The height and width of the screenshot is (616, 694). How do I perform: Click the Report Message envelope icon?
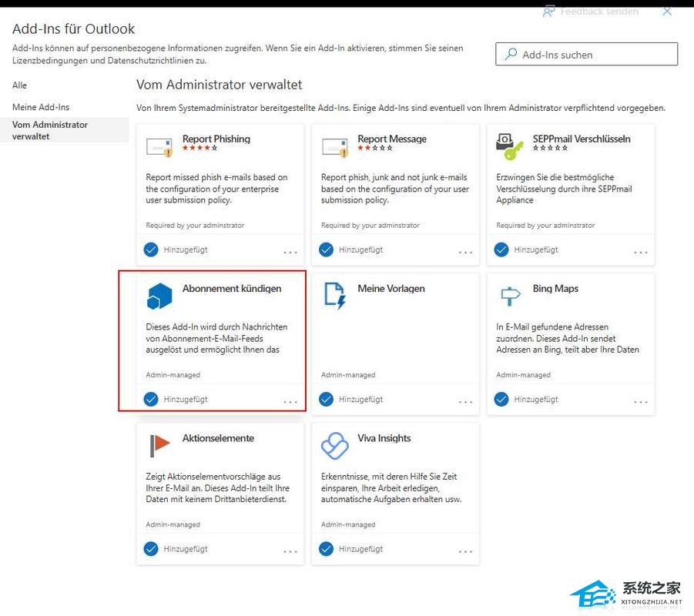tap(334, 146)
